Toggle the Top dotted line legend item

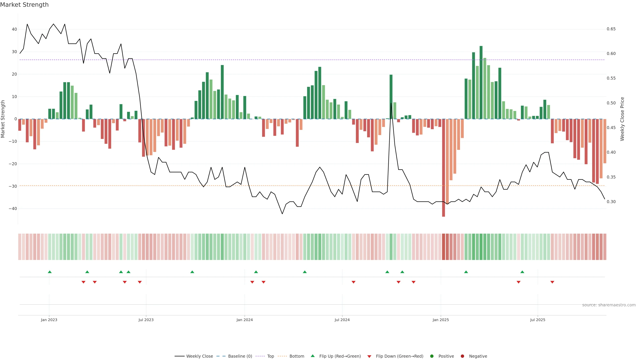pyautogui.click(x=270, y=356)
